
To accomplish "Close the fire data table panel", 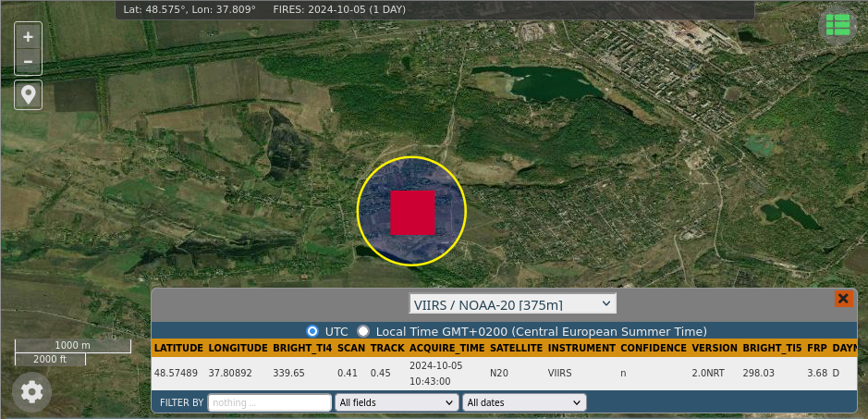I will tap(843, 298).
